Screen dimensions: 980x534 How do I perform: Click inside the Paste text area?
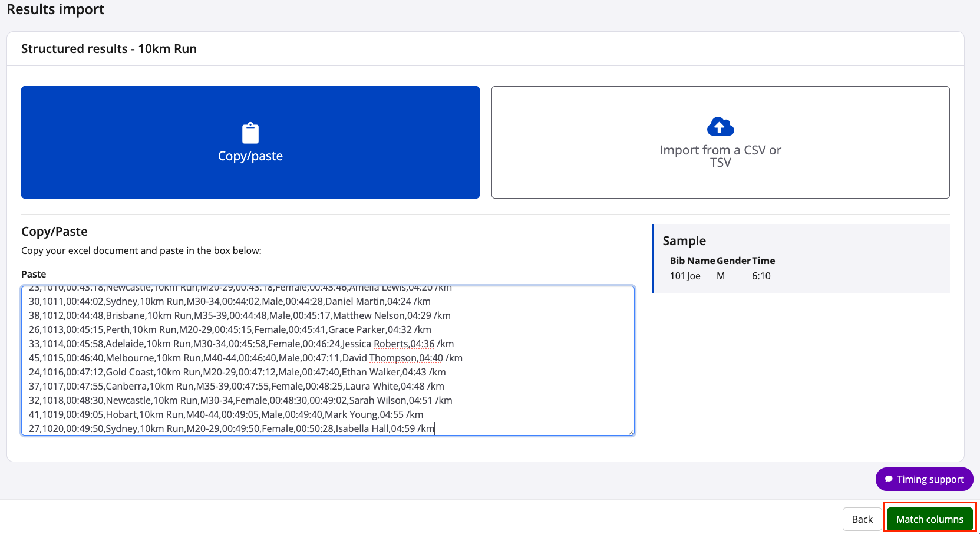point(328,361)
